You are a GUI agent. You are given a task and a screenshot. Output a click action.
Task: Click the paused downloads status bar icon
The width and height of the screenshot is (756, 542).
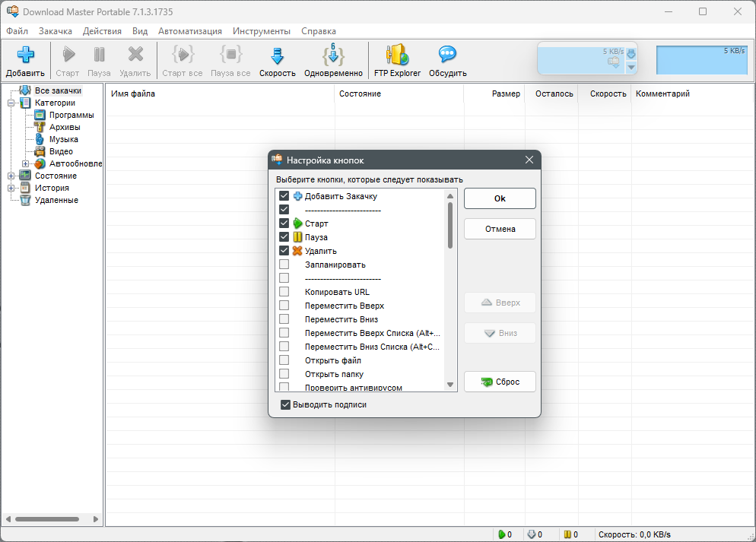pyautogui.click(x=567, y=534)
